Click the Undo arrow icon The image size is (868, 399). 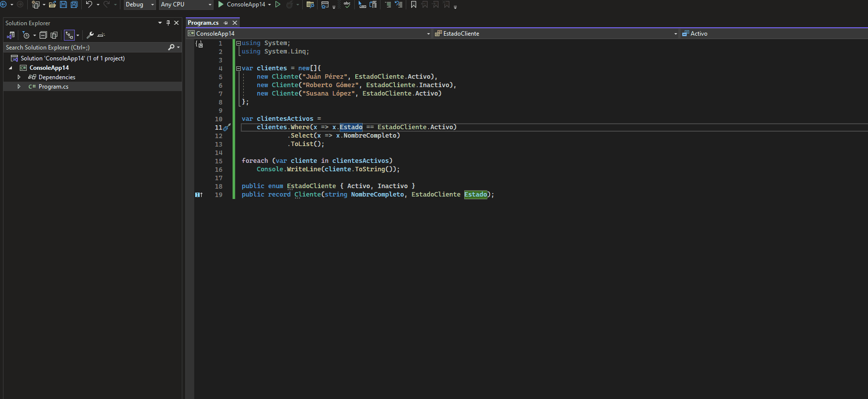pyautogui.click(x=89, y=4)
